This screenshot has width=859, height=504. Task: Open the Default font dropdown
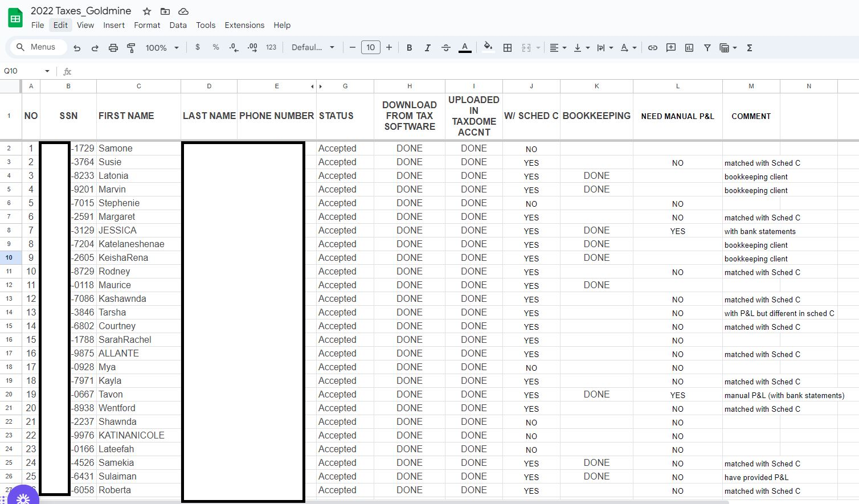point(313,48)
